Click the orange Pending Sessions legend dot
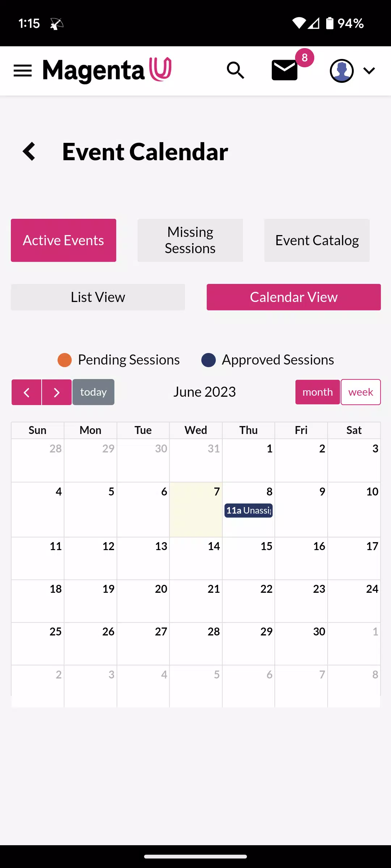 click(65, 360)
